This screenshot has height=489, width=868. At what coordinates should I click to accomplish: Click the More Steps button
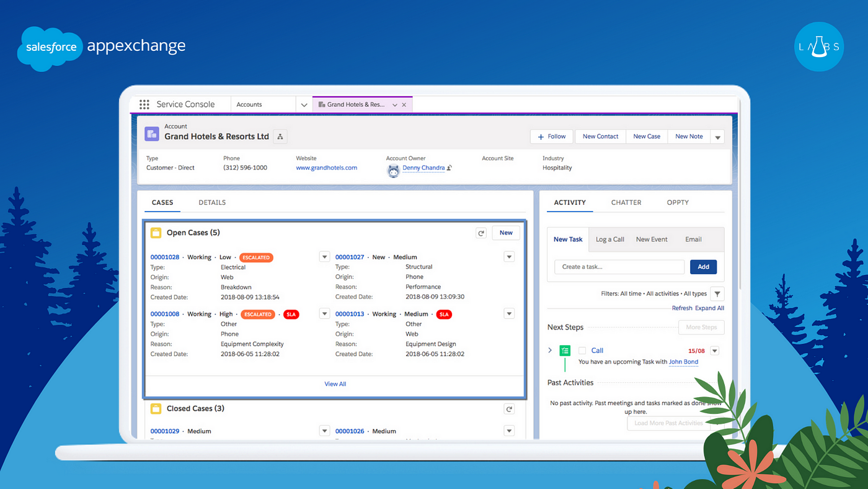tap(701, 327)
